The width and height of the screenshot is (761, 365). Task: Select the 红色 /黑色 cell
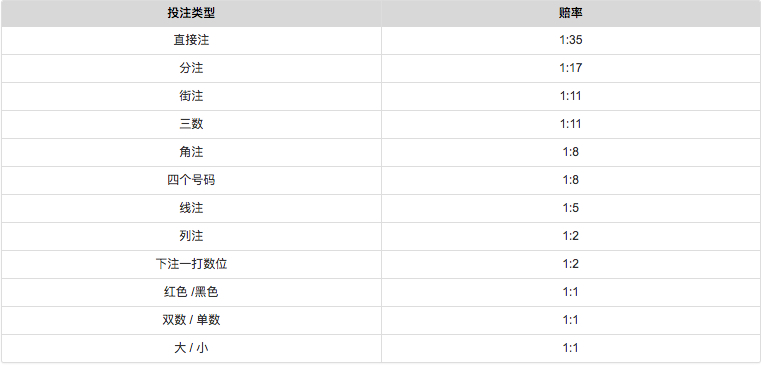(x=191, y=292)
